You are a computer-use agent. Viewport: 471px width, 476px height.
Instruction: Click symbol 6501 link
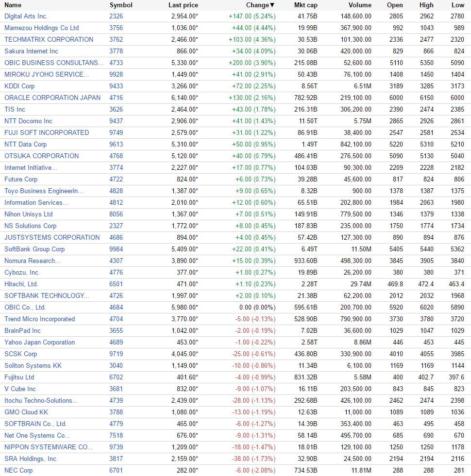click(116, 284)
